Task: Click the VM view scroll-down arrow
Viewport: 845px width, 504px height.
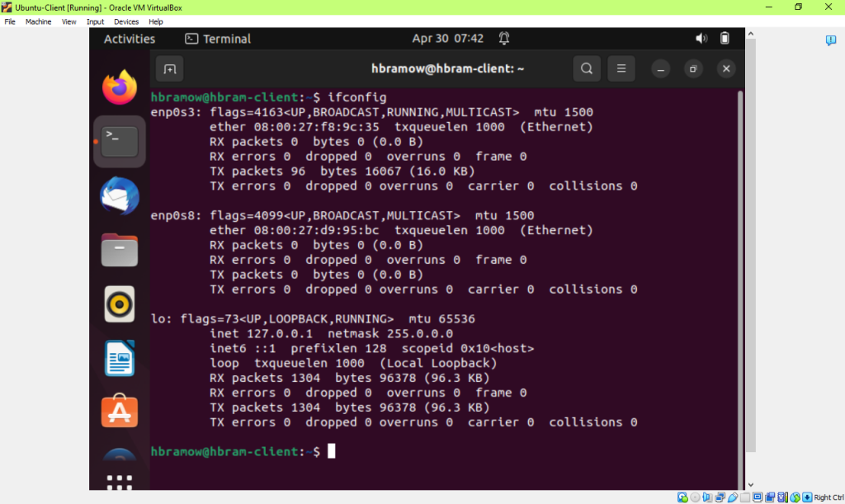Action: coord(751,485)
